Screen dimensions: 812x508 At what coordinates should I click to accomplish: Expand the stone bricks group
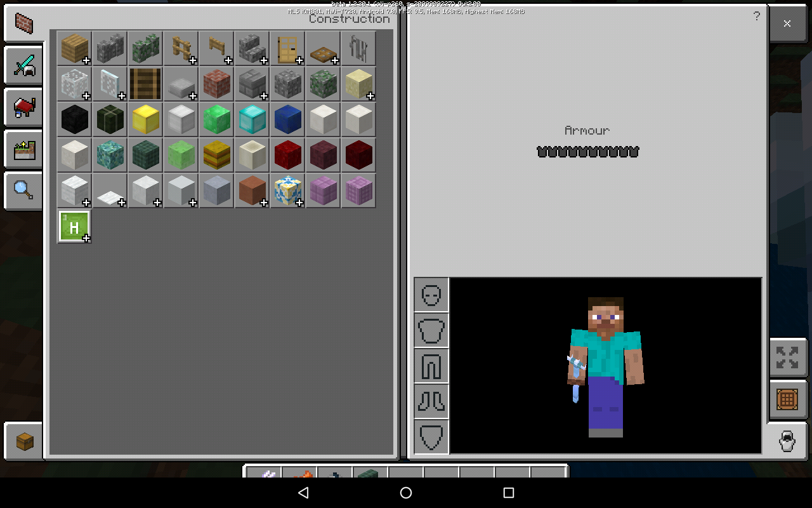click(x=252, y=84)
